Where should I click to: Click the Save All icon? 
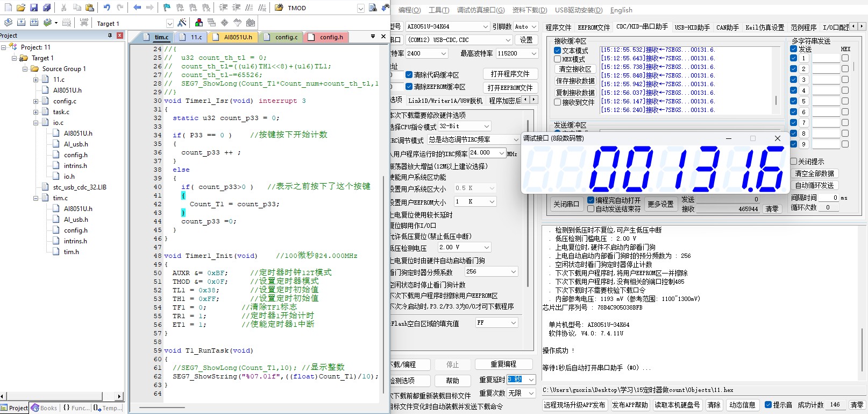point(47,8)
